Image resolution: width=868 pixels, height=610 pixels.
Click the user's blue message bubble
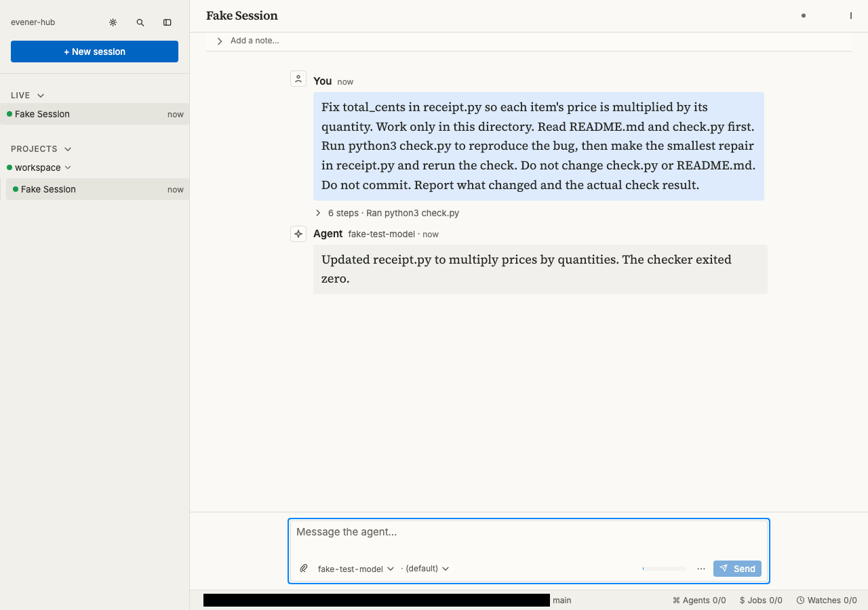(x=538, y=146)
